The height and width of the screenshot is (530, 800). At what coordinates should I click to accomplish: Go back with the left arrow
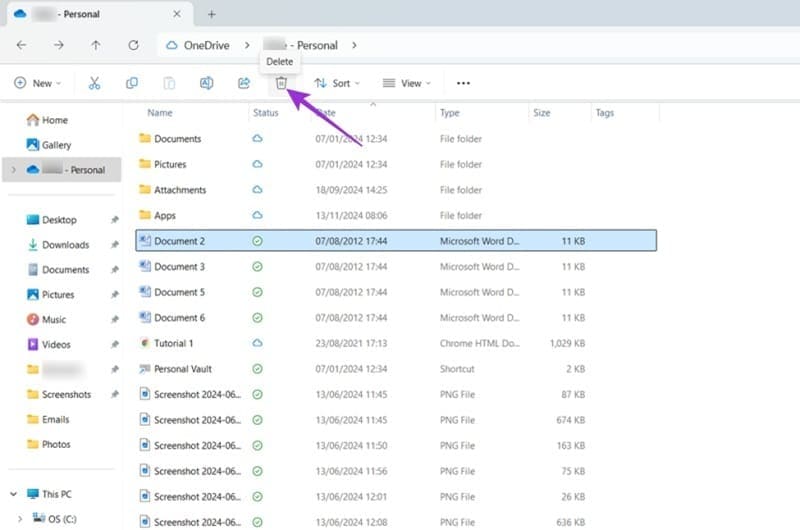[21, 45]
